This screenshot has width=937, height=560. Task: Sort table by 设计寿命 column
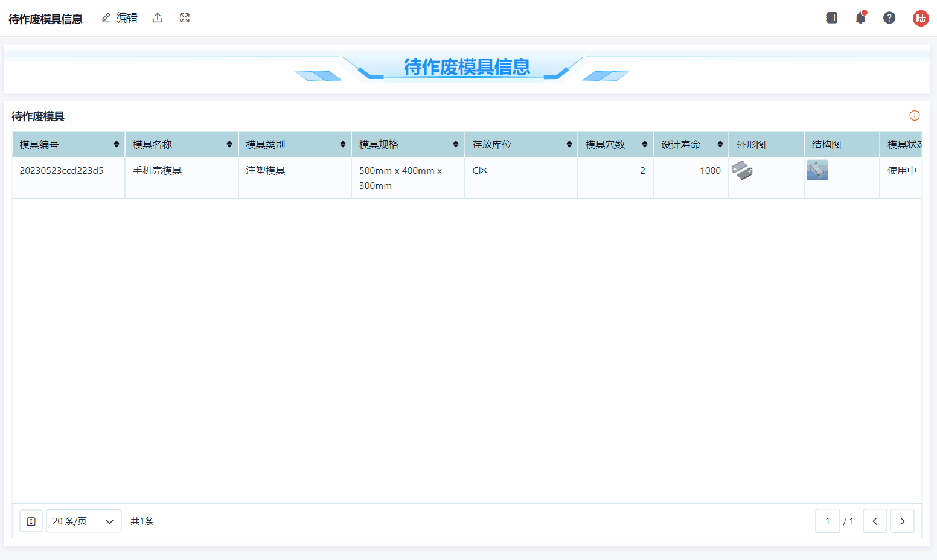(720, 145)
